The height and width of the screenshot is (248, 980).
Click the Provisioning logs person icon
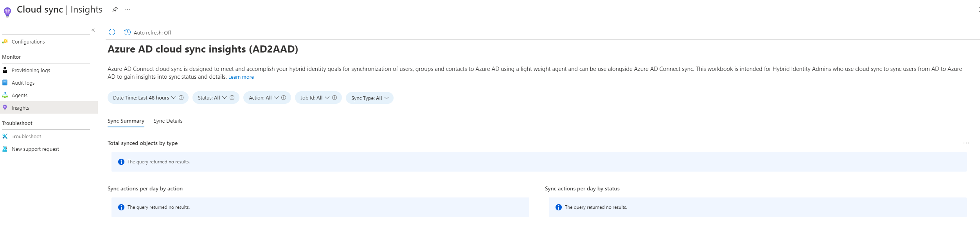[x=5, y=70]
